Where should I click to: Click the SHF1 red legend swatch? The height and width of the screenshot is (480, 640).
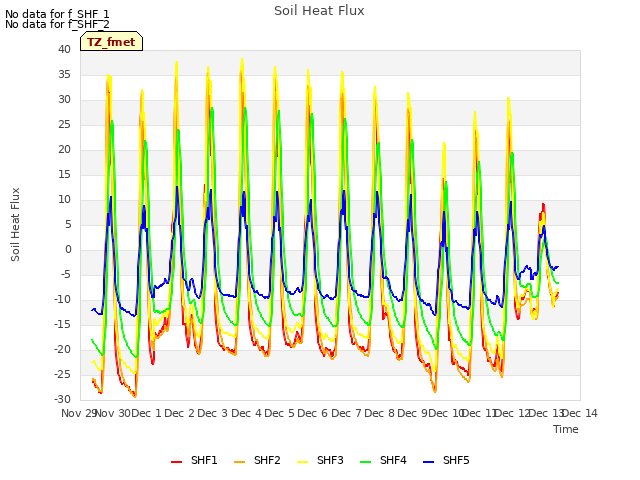pyautogui.click(x=176, y=461)
